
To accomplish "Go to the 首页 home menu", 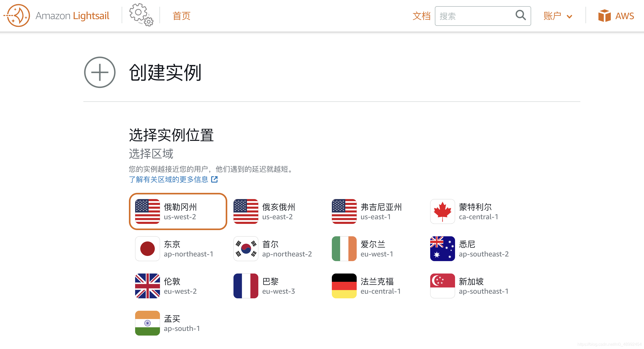I will point(181,16).
